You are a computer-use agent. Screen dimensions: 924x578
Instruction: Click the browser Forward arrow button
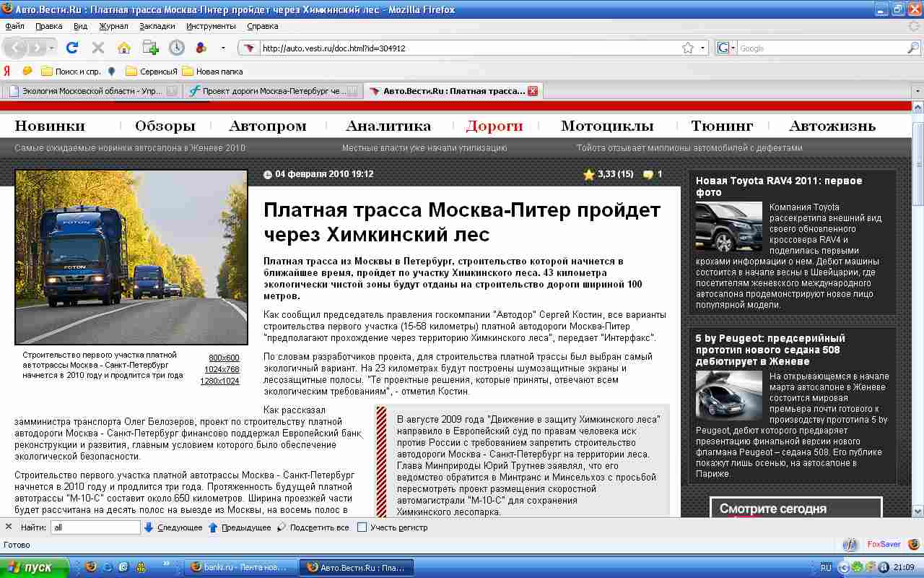tap(37, 48)
